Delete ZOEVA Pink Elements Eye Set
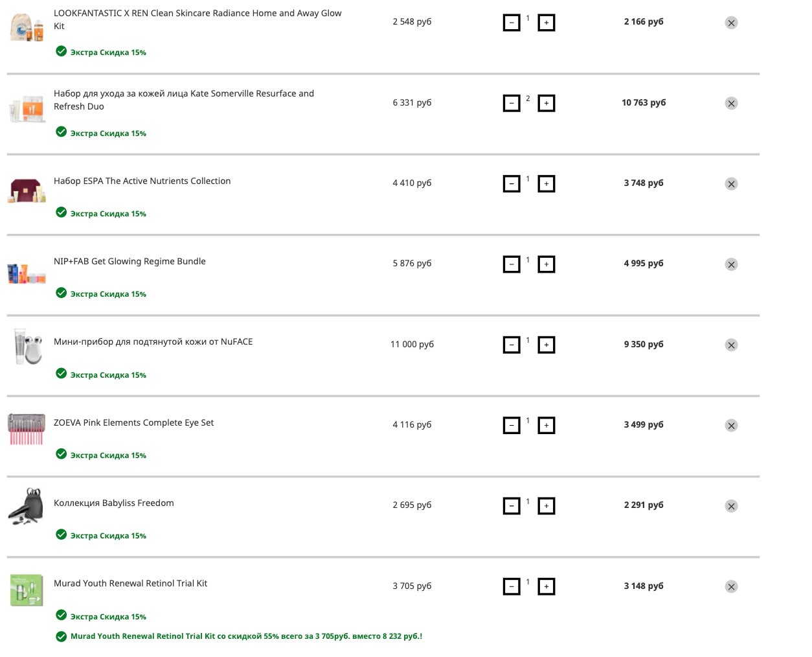This screenshot has width=812, height=657. pyautogui.click(x=731, y=426)
